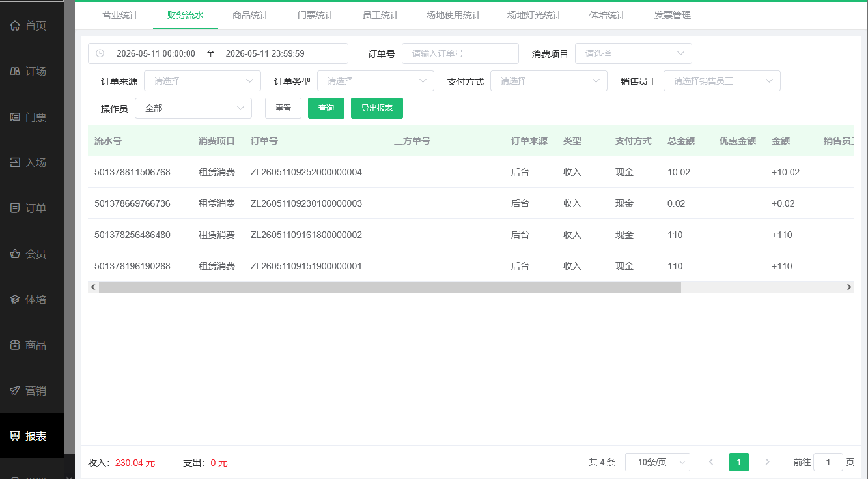
Task: Open the 门票 ticket sidebar item
Action: (x=32, y=117)
